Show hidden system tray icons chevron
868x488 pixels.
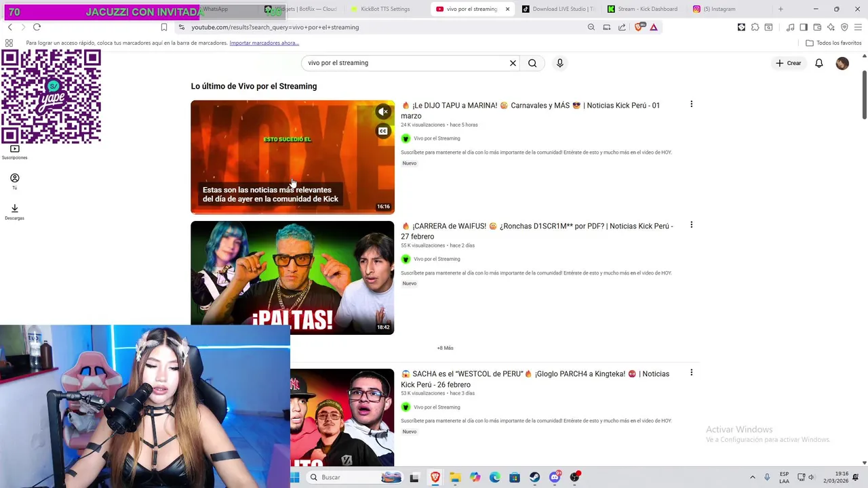(x=752, y=477)
